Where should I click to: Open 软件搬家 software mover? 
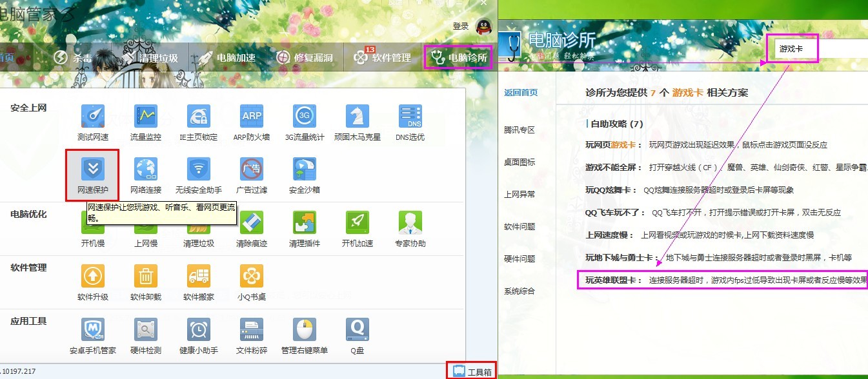click(x=199, y=283)
